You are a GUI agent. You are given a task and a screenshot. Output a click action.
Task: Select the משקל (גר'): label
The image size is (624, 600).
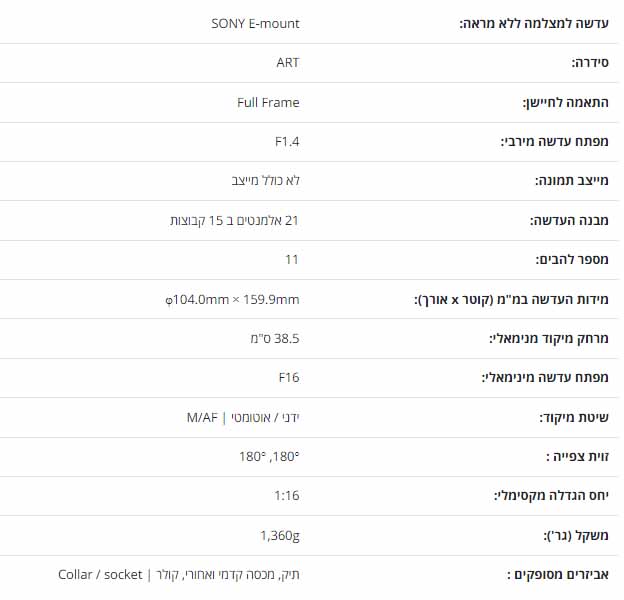pyautogui.click(x=576, y=536)
